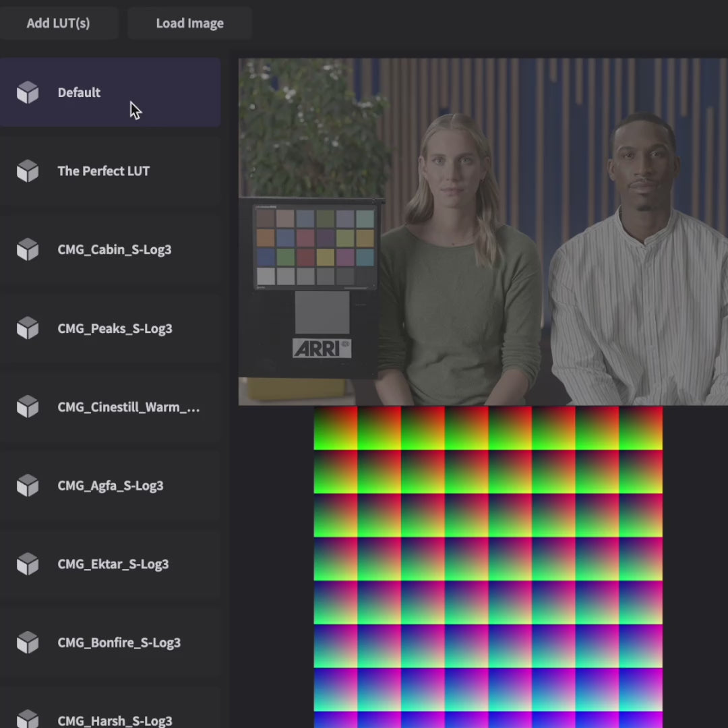Click the top-left tile of LUT grid
Image resolution: width=728 pixels, height=728 pixels.
click(335, 428)
